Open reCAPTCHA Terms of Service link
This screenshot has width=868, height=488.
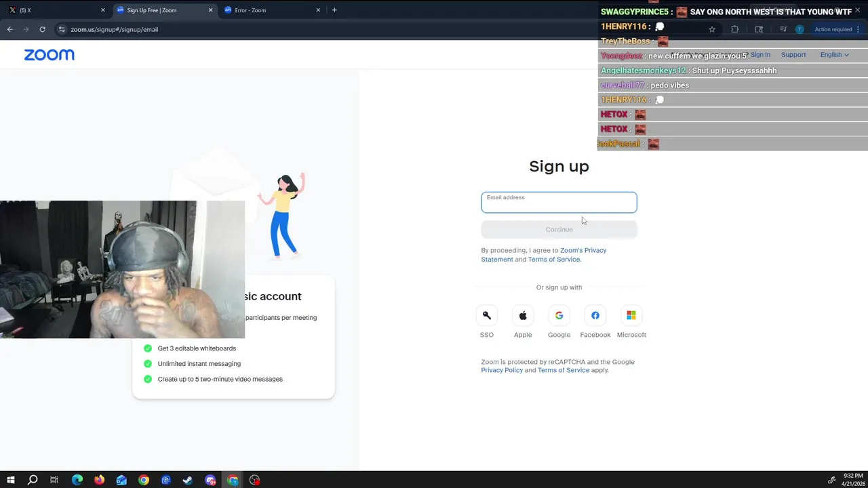point(564,370)
